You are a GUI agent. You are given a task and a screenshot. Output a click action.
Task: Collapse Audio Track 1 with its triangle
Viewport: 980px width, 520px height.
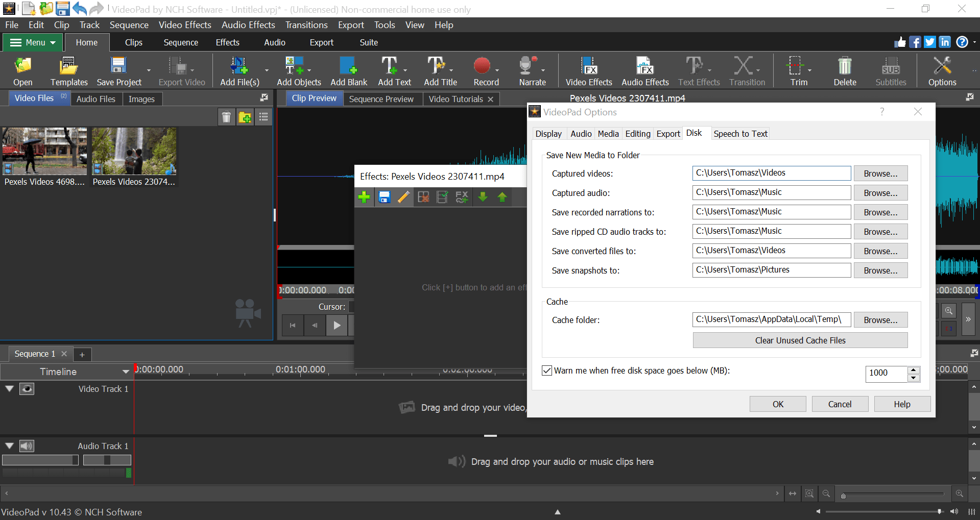(10, 446)
